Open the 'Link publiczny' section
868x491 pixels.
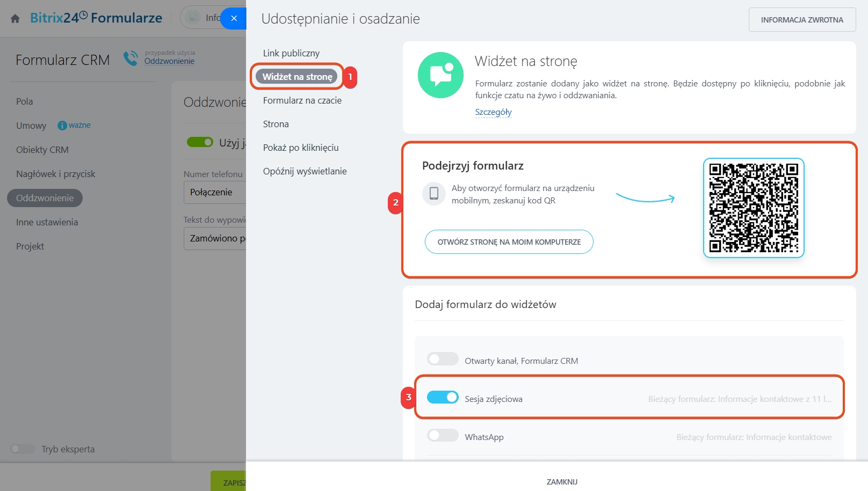[x=291, y=53]
